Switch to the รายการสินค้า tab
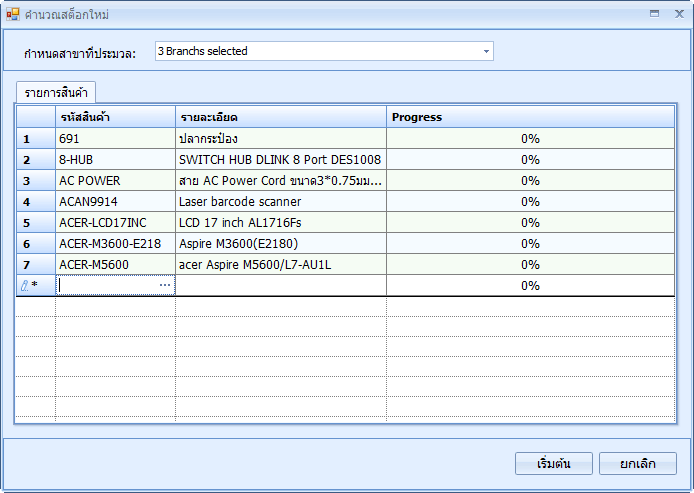694x493 pixels. pyautogui.click(x=56, y=92)
